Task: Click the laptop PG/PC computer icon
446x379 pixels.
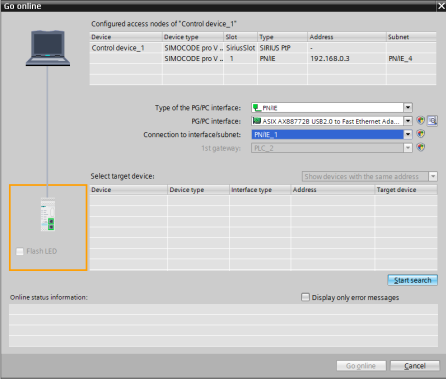Action: (48, 48)
